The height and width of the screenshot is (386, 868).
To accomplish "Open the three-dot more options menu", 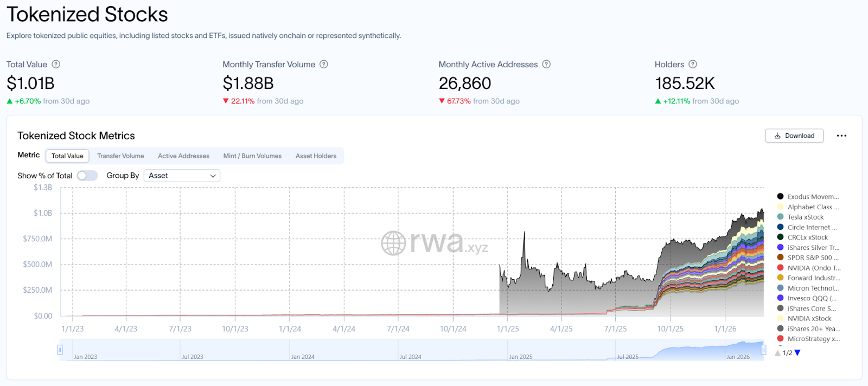I will pos(841,136).
